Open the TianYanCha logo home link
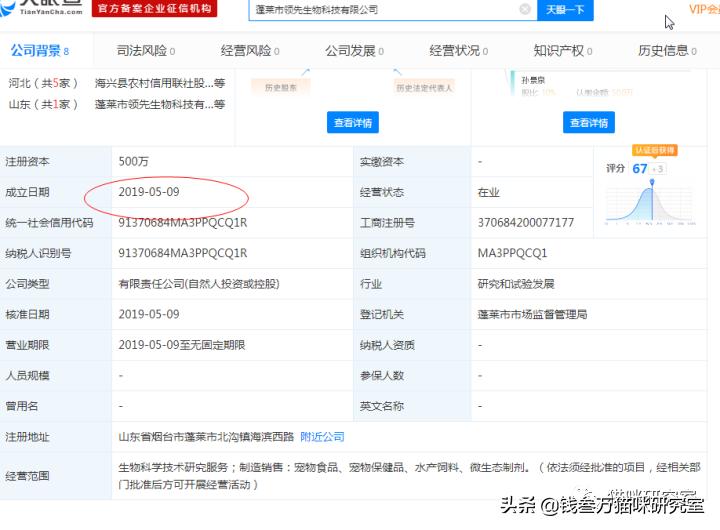The width and height of the screenshot is (720, 530). coord(41,8)
